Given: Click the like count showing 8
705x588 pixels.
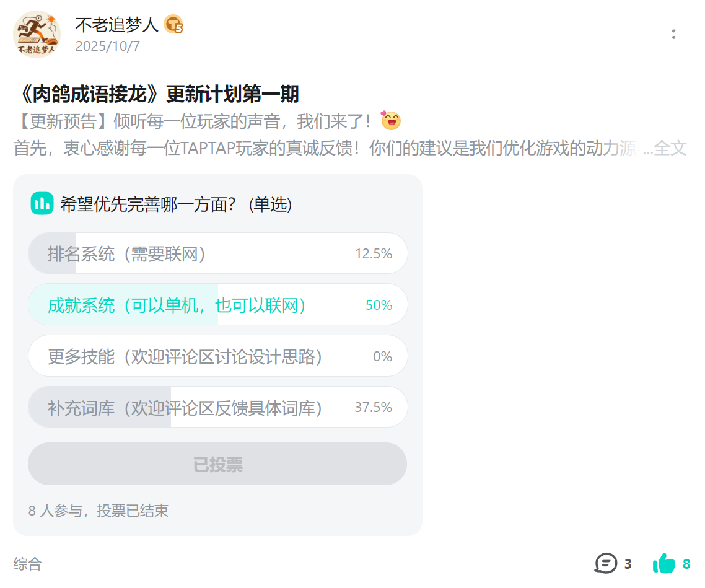Looking at the screenshot, I should (685, 564).
